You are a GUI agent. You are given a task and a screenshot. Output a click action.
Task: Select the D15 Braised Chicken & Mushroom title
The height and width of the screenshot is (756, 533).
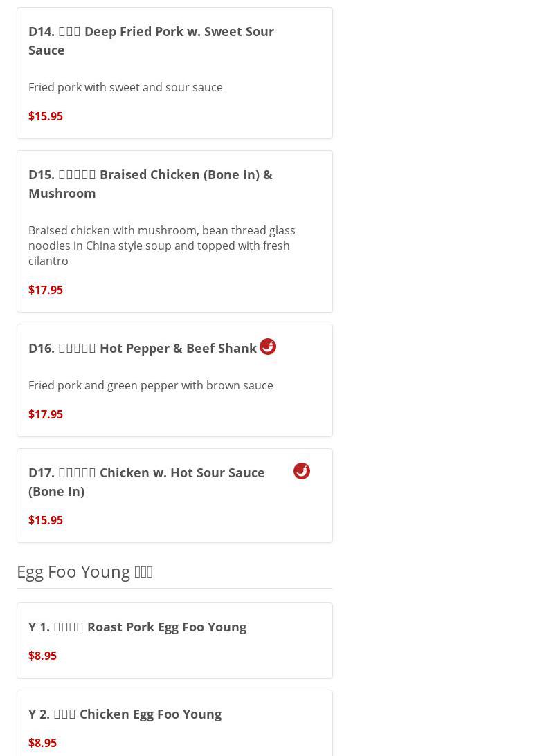(150, 183)
